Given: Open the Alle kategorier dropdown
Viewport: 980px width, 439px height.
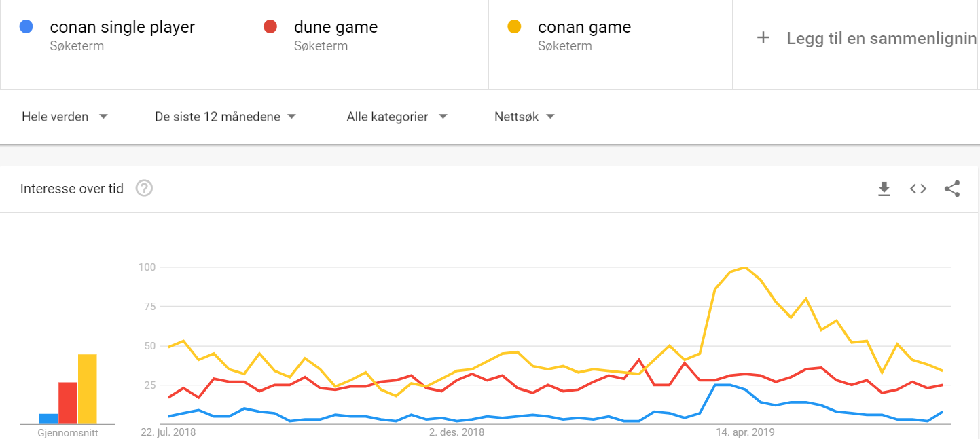Looking at the screenshot, I should 397,117.
